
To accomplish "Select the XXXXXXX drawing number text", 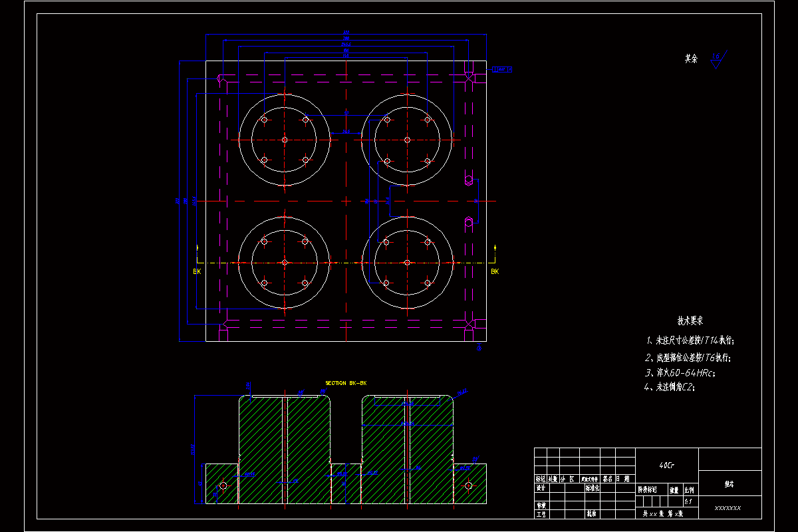I will (x=728, y=508).
